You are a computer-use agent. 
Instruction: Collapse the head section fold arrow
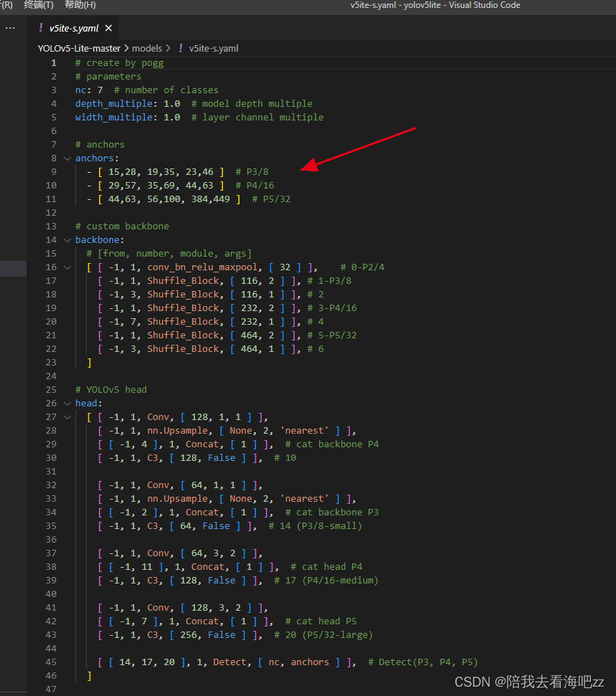pos(67,404)
